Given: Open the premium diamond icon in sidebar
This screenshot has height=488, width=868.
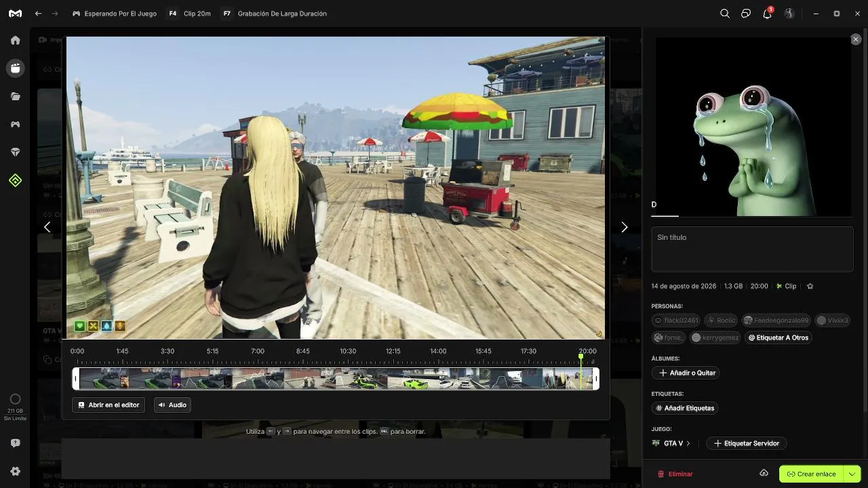Looking at the screenshot, I should [15, 152].
